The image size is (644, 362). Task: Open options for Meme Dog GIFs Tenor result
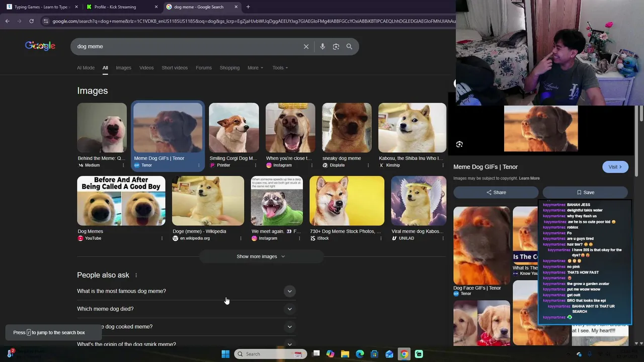click(198, 165)
